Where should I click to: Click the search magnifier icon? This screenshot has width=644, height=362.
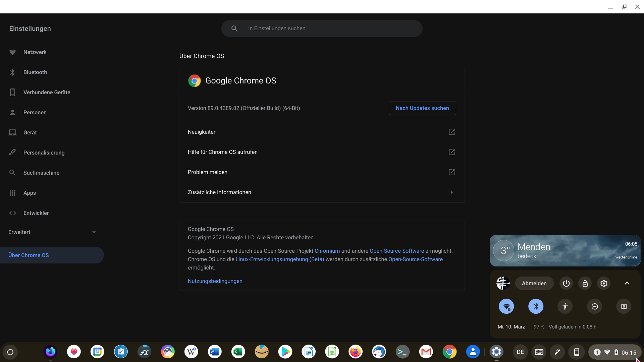coord(234,28)
